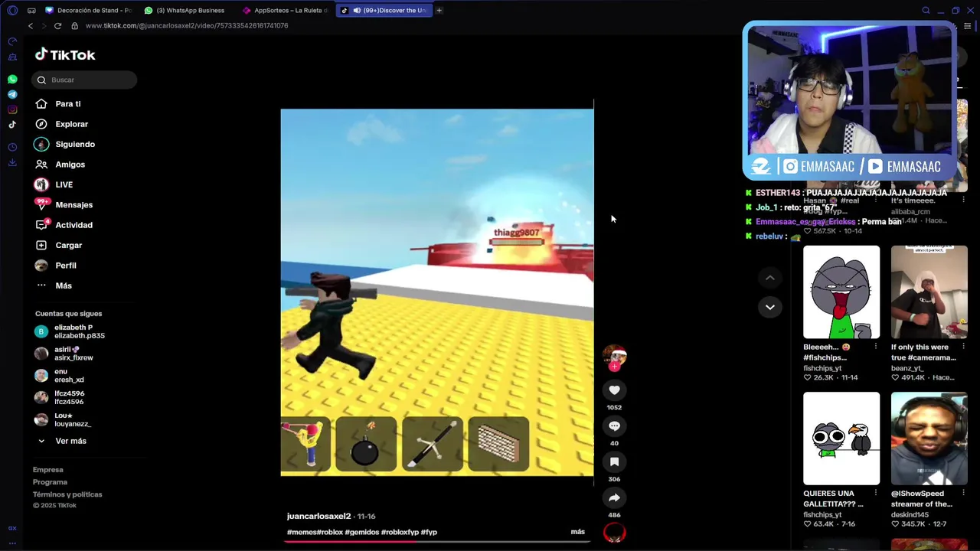Open juancarlosaxel2 profile under video
This screenshot has width=980, height=551.
coord(318,517)
